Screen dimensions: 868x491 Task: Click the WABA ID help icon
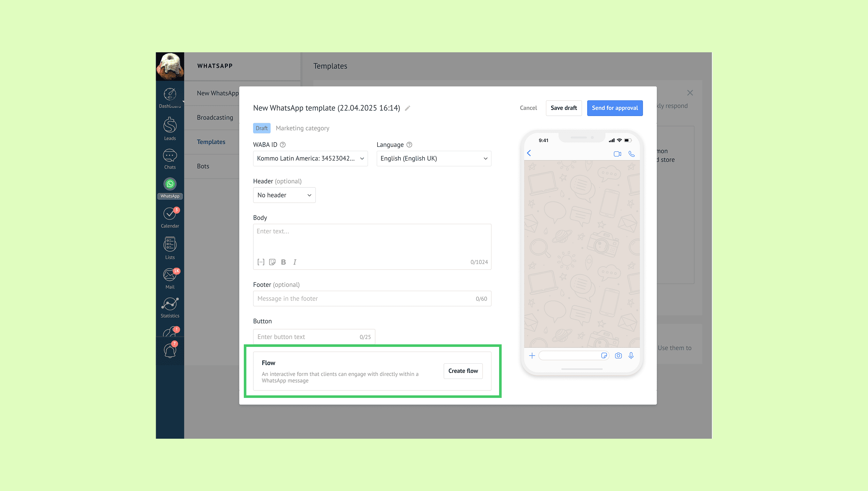(x=283, y=145)
